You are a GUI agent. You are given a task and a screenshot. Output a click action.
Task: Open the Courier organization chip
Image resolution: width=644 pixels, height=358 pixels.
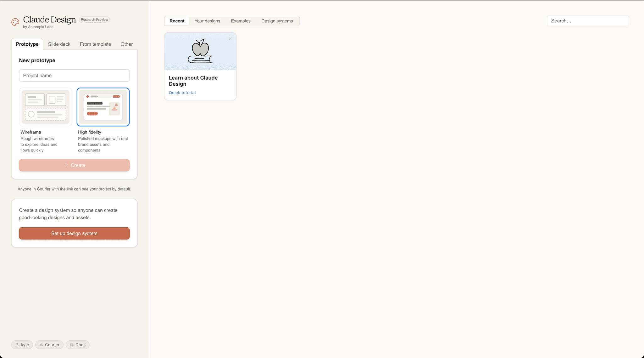click(49, 345)
